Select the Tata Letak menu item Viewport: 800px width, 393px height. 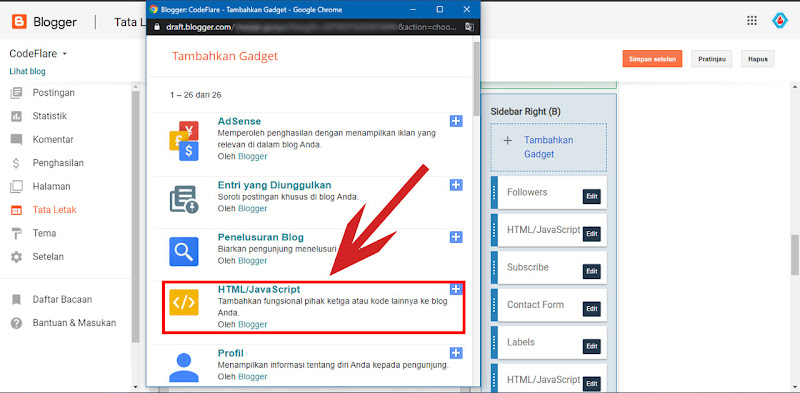(x=55, y=210)
